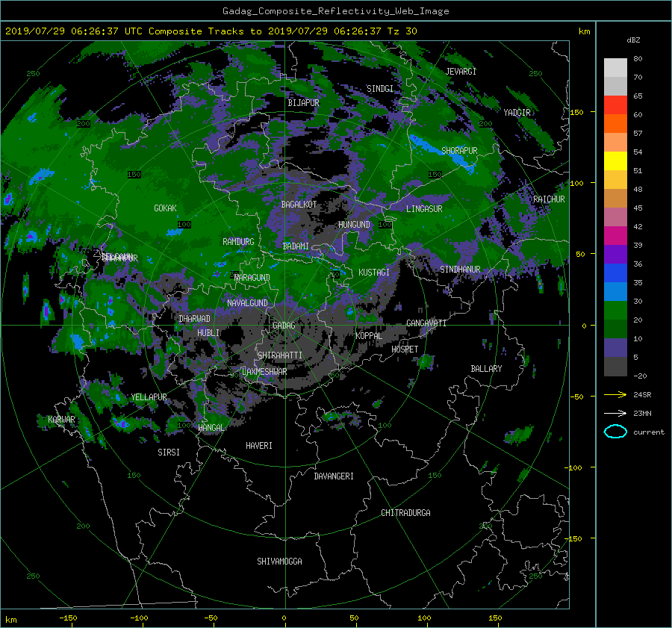
Task: Click the HUBLI city label
Action: point(208,332)
